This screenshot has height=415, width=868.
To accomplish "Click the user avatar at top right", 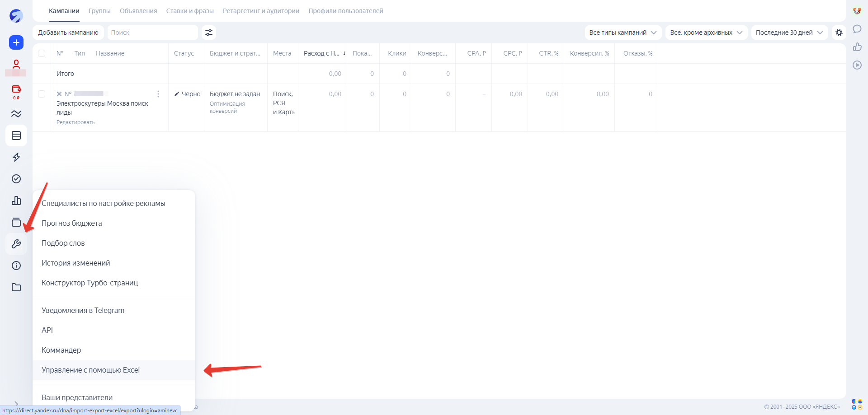I will [x=857, y=11].
